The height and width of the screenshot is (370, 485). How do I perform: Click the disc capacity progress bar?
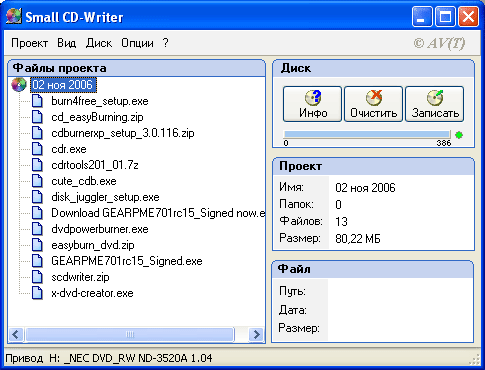367,135
